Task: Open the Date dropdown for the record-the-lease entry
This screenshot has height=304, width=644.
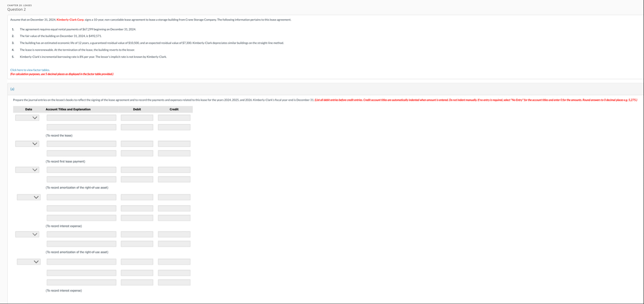Action: coord(27,118)
